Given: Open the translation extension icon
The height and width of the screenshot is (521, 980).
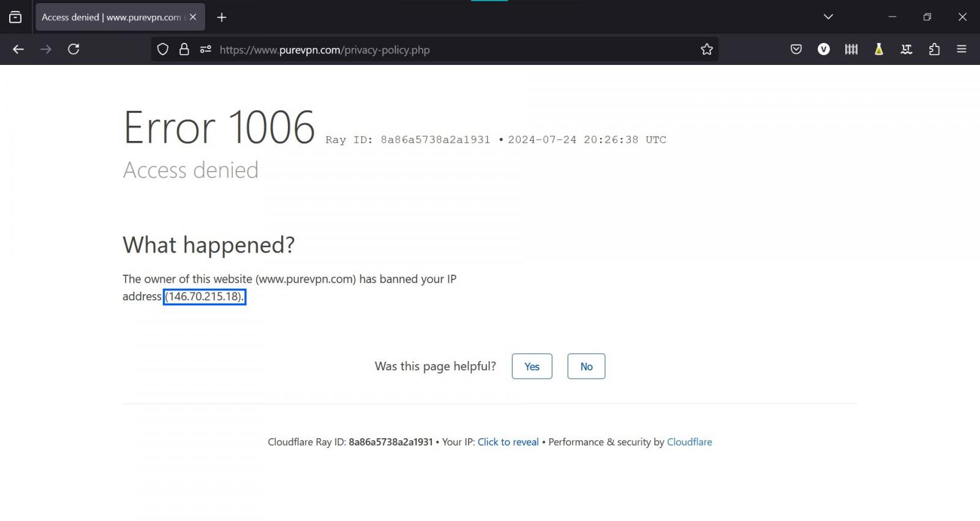Looking at the screenshot, I should click(x=906, y=50).
